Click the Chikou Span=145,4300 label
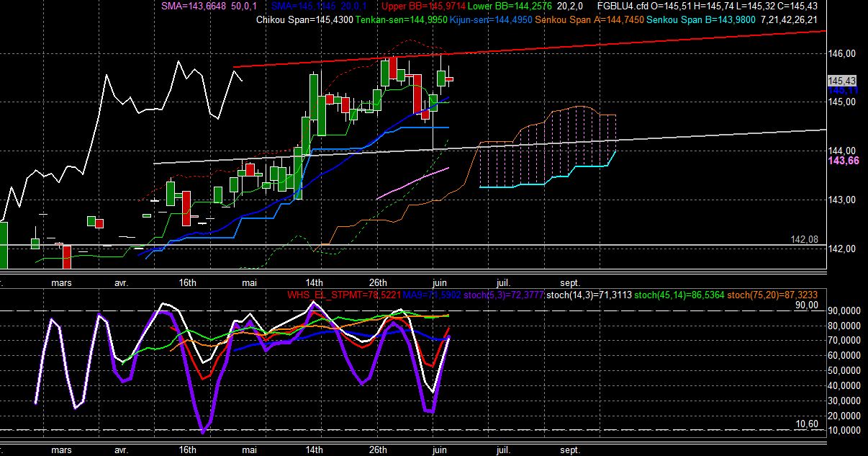Image resolution: width=868 pixels, height=456 pixels. (x=304, y=19)
